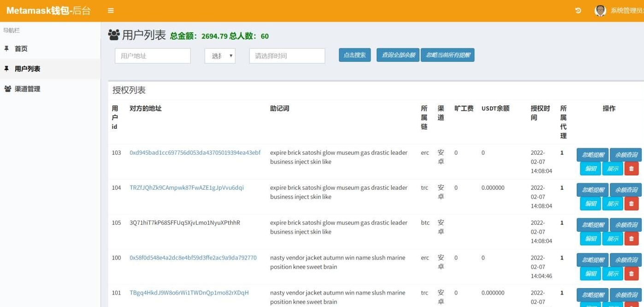Open the system administrator avatar
Image resolution: width=644 pixels, height=307 pixels.
coord(600,11)
